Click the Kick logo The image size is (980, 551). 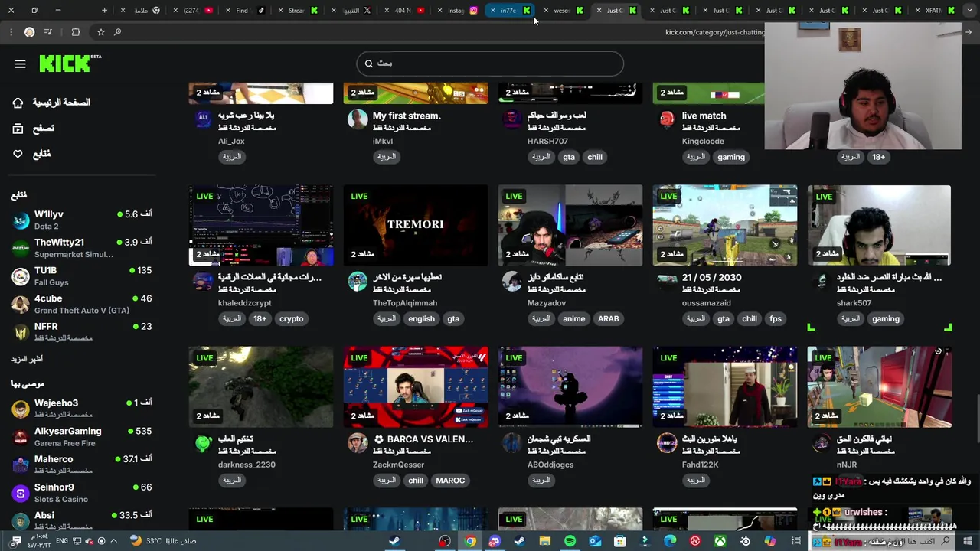(69, 64)
